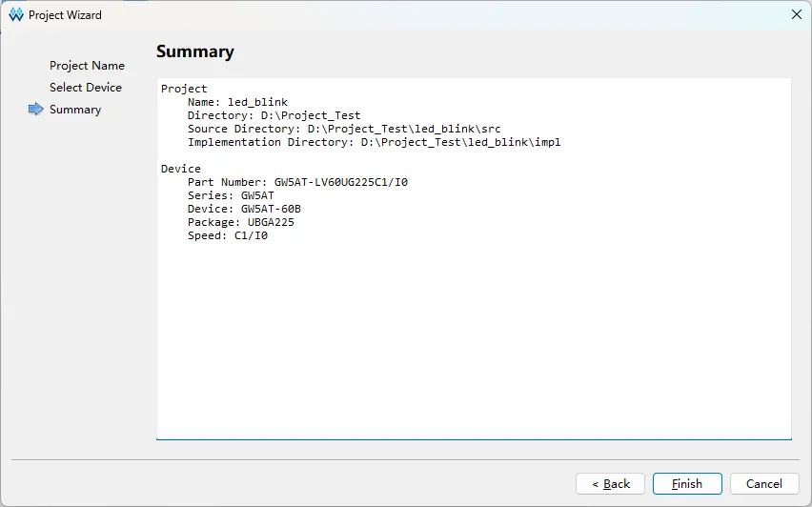
Task: Click the Speed C1/I0 line
Action: click(228, 236)
